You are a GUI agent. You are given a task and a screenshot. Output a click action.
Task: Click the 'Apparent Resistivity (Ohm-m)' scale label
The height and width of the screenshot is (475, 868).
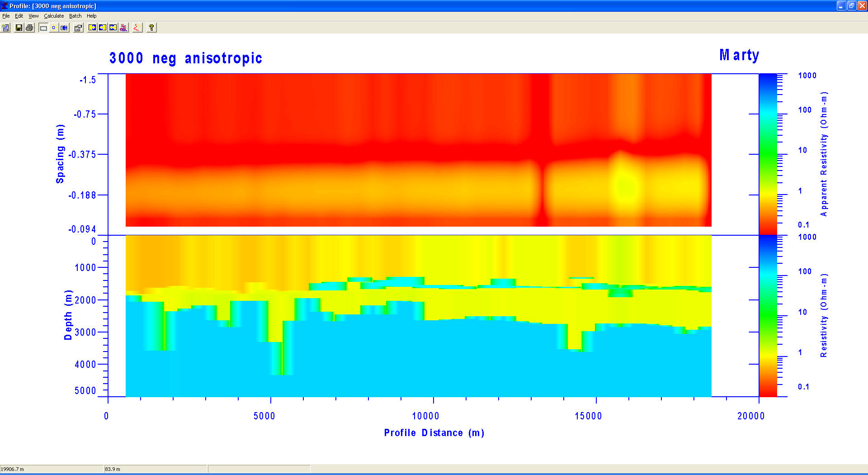[x=824, y=154]
